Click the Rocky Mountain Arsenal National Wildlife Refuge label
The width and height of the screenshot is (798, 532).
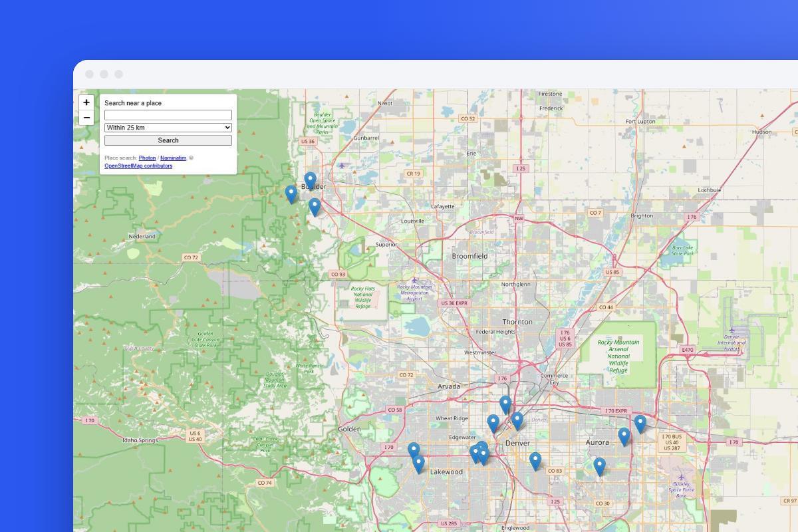[618, 356]
